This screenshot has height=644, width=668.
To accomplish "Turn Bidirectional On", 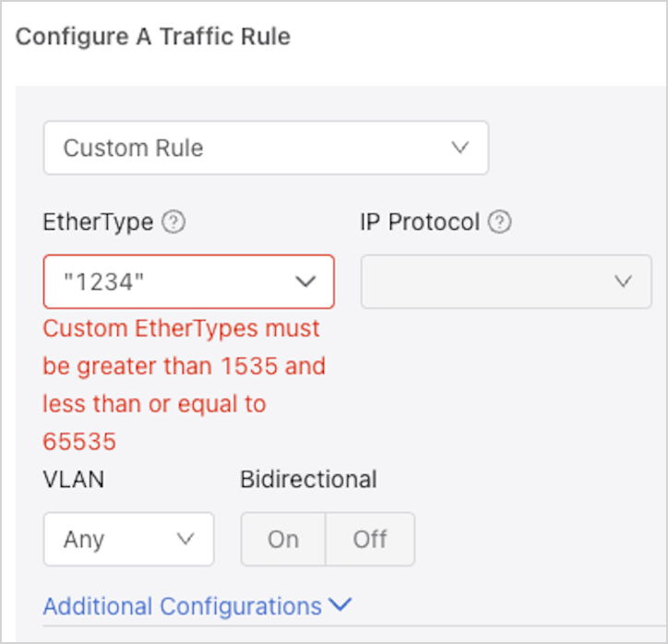I will 283,539.
